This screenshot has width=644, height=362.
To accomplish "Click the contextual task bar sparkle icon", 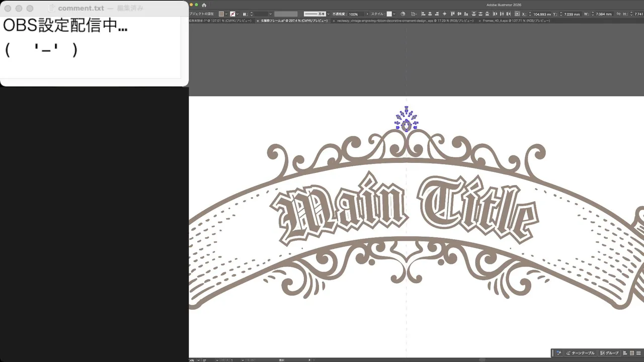I will [558, 353].
